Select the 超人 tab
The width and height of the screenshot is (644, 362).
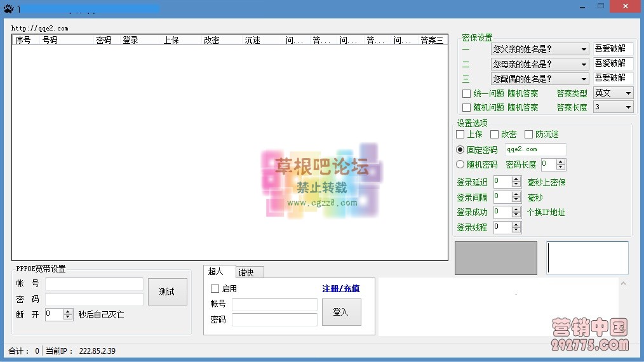tap(216, 272)
